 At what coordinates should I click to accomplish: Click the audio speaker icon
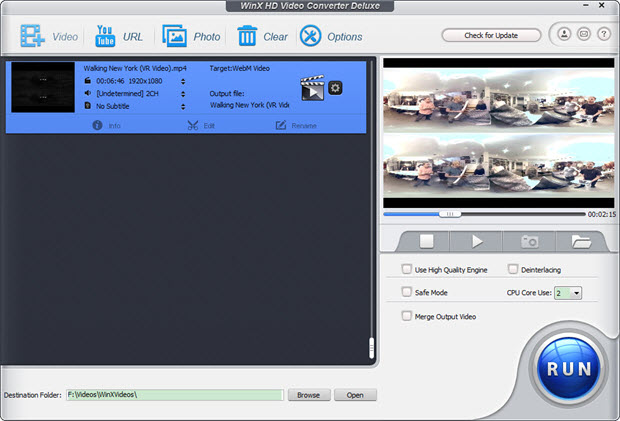tap(87, 93)
